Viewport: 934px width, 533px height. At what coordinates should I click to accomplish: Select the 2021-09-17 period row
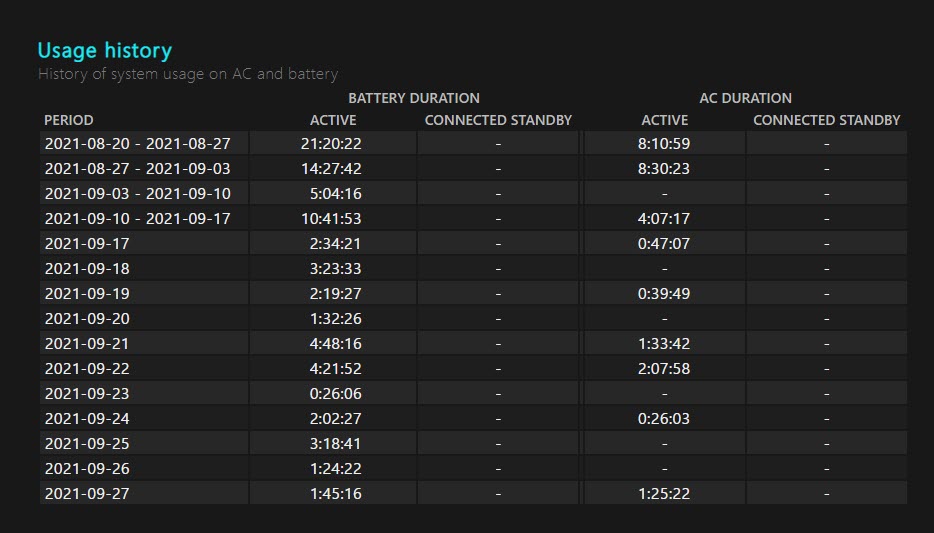point(474,244)
